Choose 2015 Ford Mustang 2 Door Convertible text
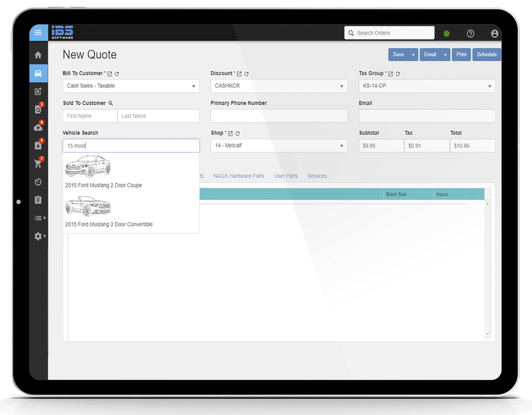Image resolution: width=532 pixels, height=415 pixels. coord(109,224)
